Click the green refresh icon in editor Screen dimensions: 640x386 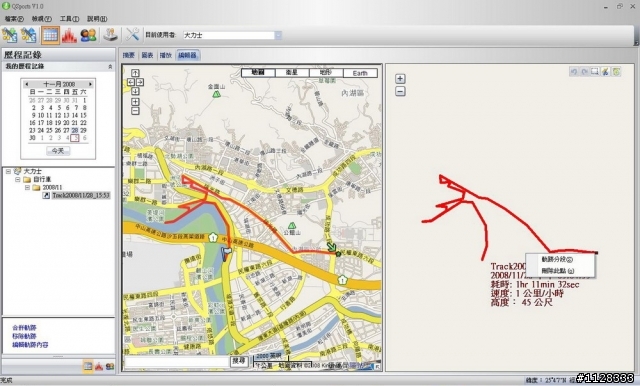click(x=616, y=72)
